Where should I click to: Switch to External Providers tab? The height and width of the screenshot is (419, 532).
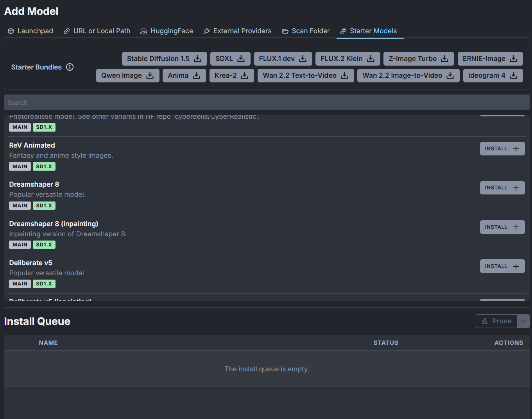[x=238, y=31]
